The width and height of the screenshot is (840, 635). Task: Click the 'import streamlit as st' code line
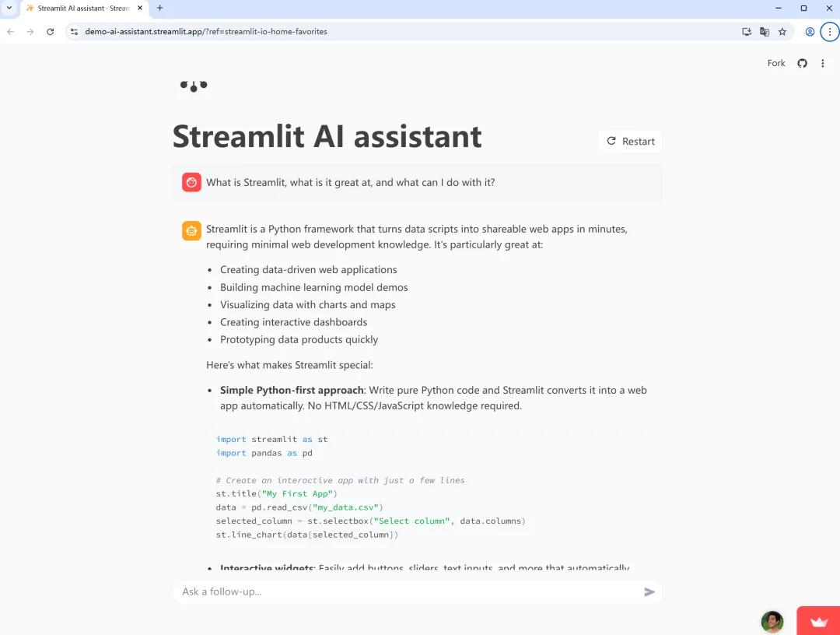[x=271, y=440]
